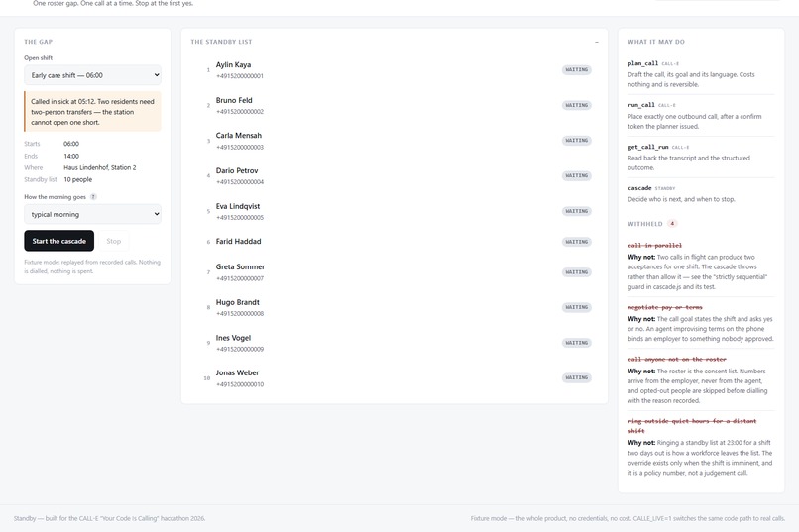Click the shift end time 14:00
Screen dimensions: 799x532
coord(71,156)
